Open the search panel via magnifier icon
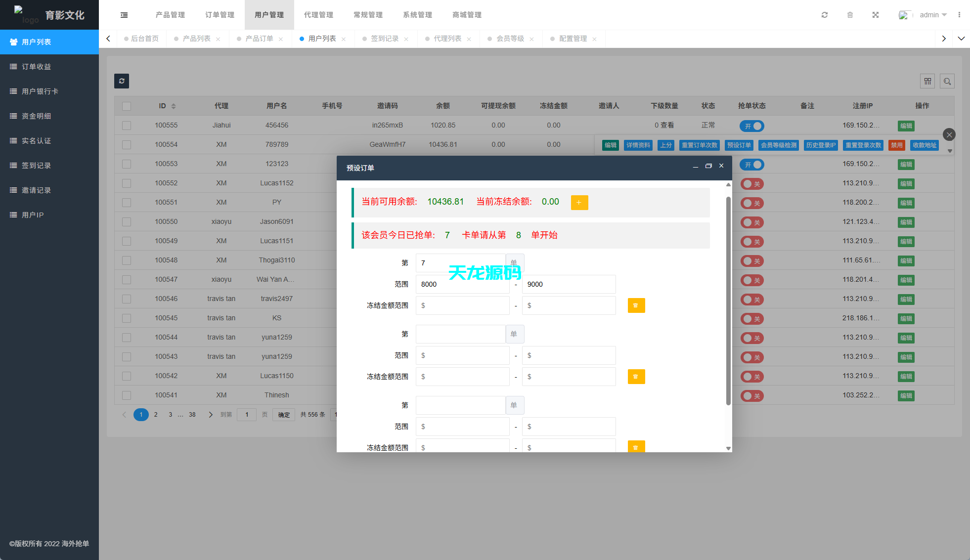The height and width of the screenshot is (560, 970). click(x=947, y=81)
